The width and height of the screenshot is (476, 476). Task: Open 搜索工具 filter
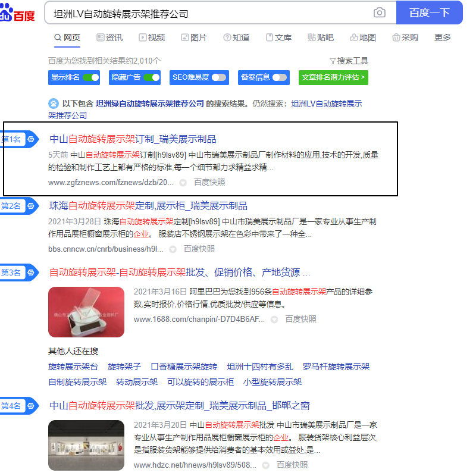(349, 61)
